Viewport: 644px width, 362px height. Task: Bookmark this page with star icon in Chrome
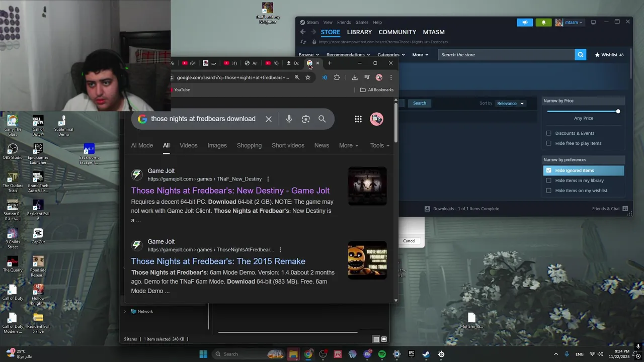tap(308, 77)
